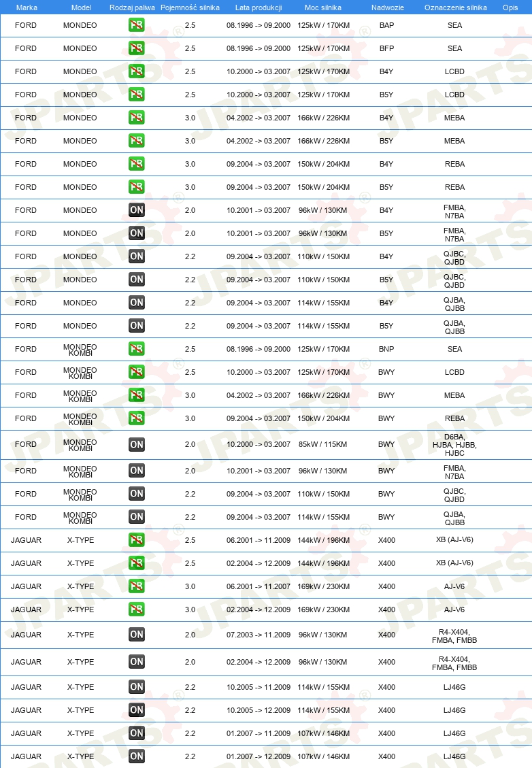Image resolution: width=532 pixels, height=768 pixels.
Task: Click diesel ON icon, Mondeo B4Y QJBA row
Action: [x=137, y=303]
